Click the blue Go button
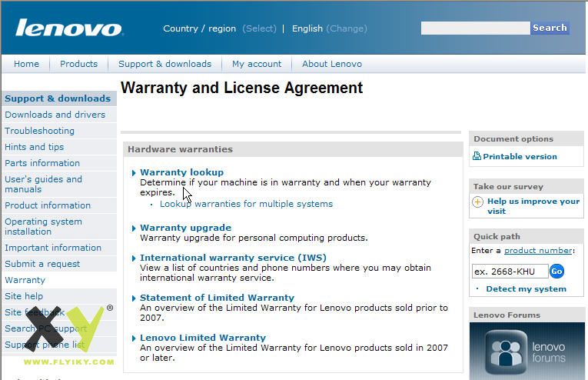 point(556,271)
